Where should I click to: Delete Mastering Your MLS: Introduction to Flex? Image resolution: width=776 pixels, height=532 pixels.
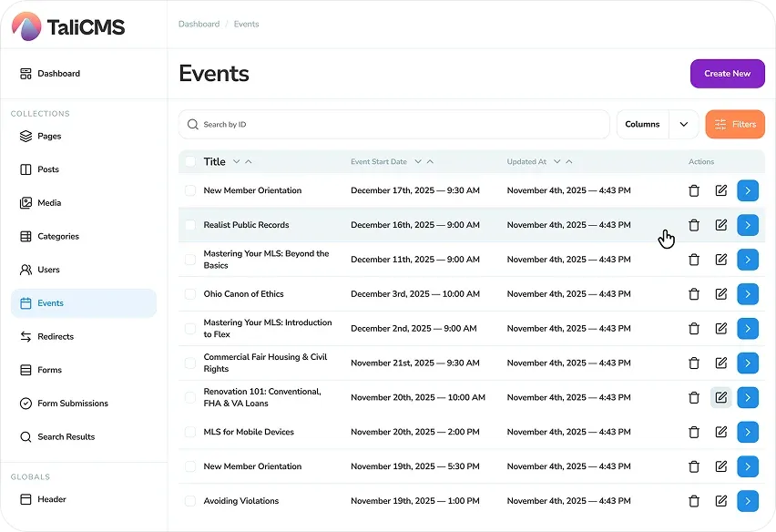(x=694, y=329)
